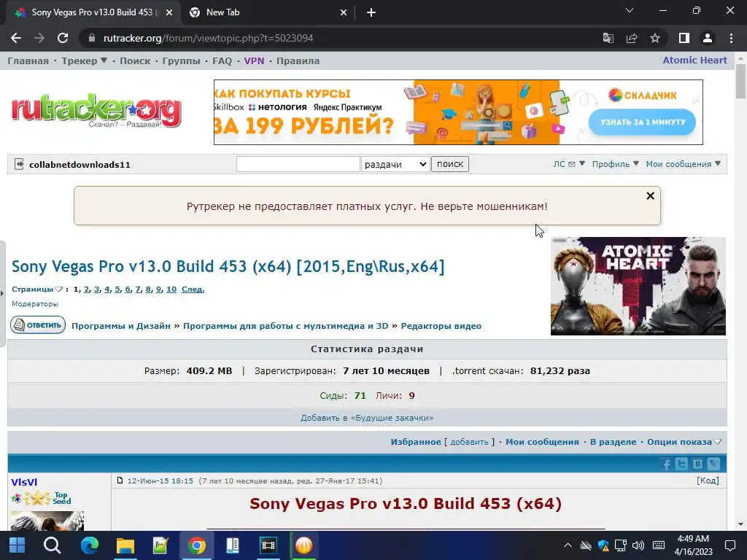Open Поиск in top menu

coord(135,61)
